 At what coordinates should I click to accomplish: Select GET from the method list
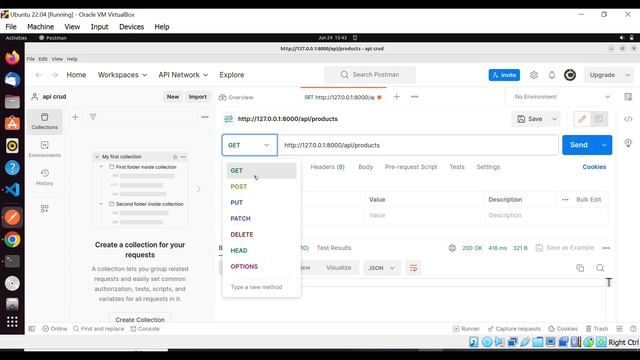point(261,171)
